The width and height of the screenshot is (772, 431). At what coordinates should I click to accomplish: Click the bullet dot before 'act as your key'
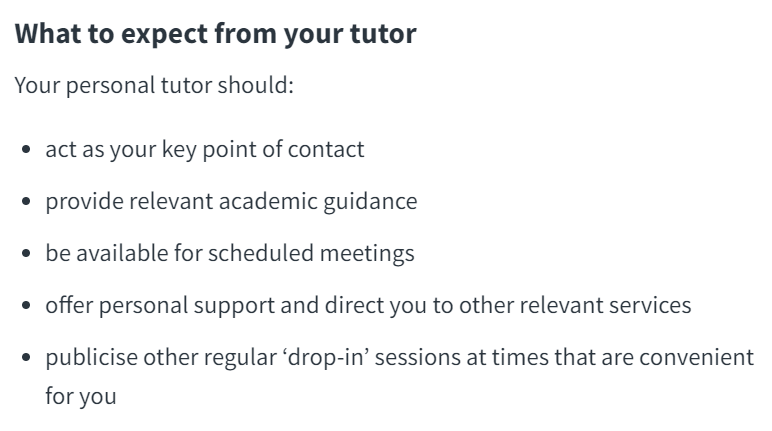[x=27, y=149]
